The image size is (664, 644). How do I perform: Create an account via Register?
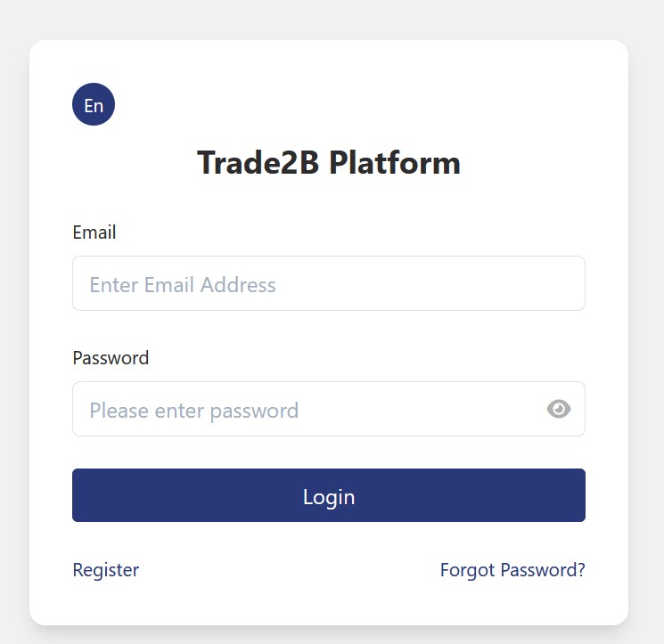[x=105, y=570]
